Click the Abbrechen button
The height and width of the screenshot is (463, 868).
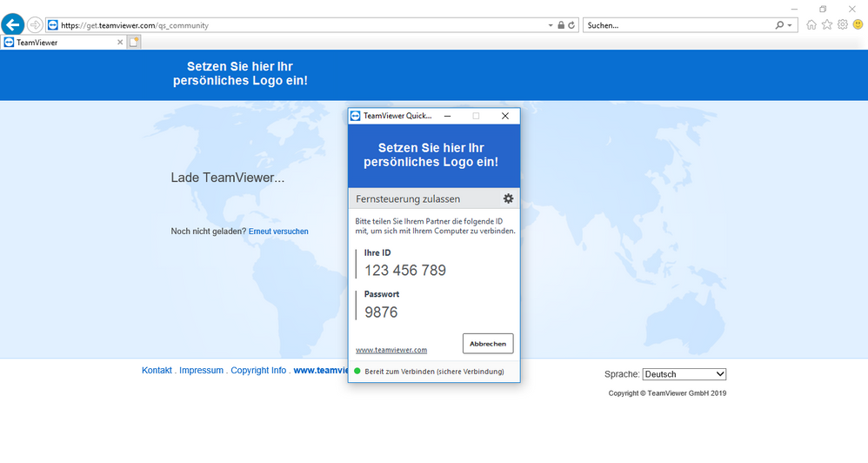488,344
